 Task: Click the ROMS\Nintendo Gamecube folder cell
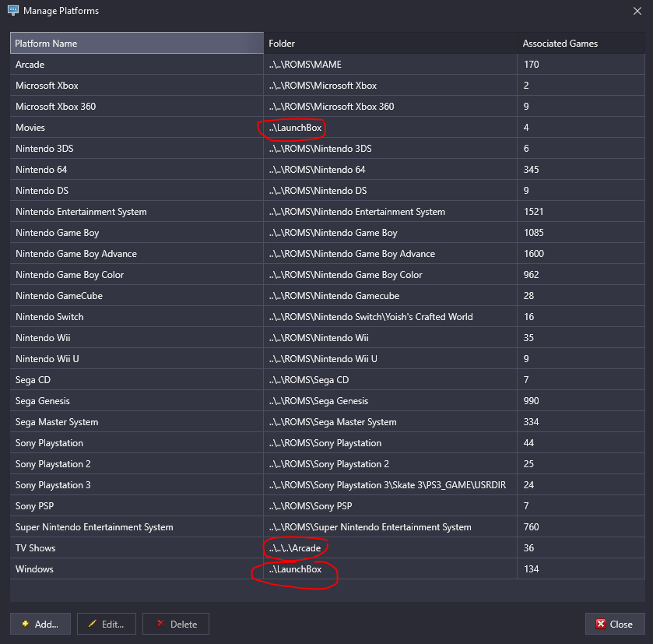click(x=391, y=296)
